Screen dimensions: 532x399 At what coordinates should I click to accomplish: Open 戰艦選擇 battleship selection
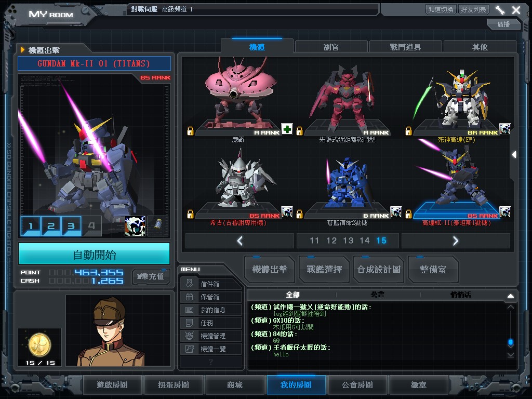tap(324, 270)
